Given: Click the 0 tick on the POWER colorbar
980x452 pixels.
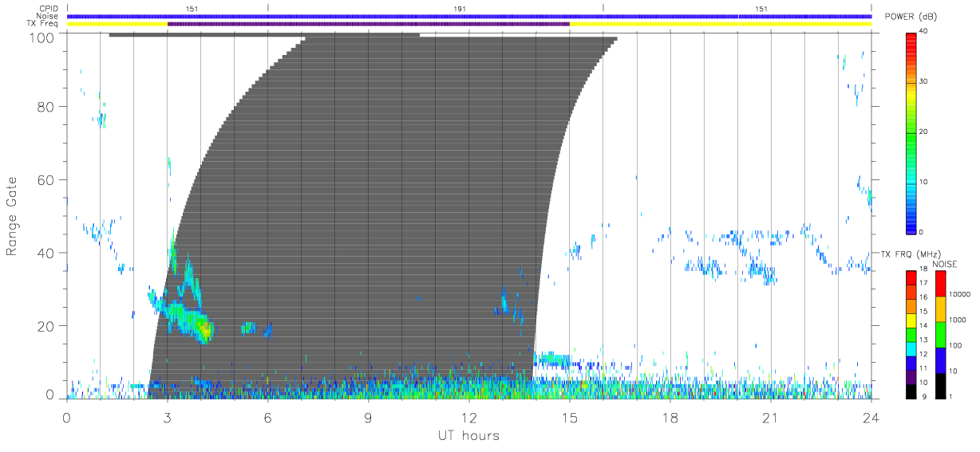Looking at the screenshot, I should point(922,232).
